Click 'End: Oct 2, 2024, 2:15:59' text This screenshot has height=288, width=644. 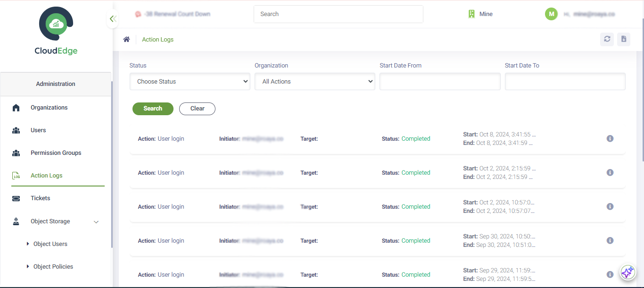499,177
